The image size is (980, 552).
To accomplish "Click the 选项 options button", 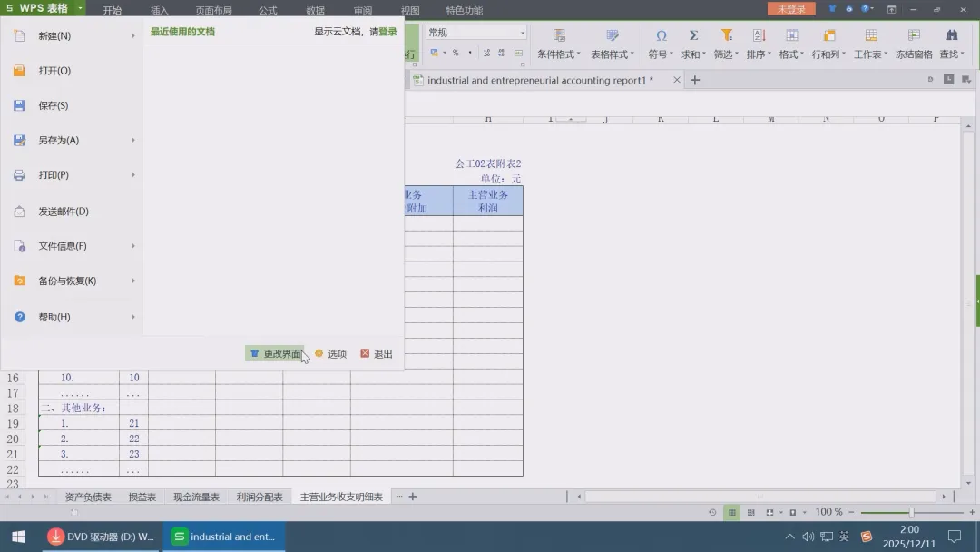I will tap(331, 354).
